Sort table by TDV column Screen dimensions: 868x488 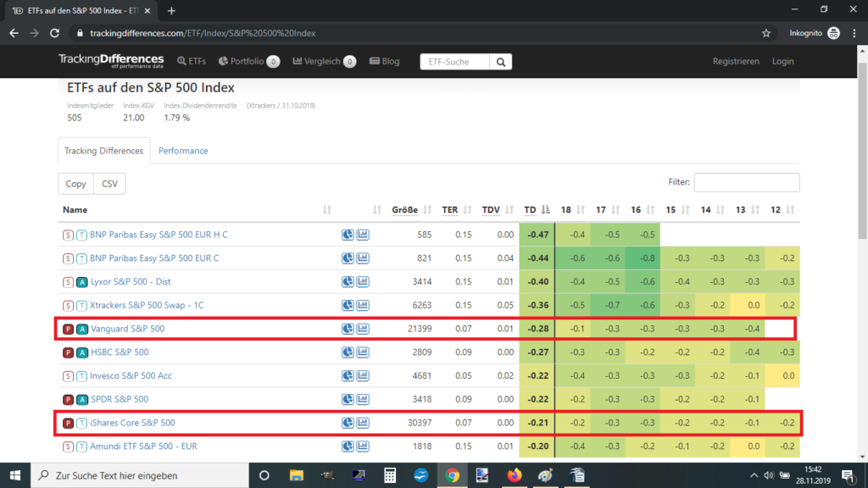tap(498, 210)
